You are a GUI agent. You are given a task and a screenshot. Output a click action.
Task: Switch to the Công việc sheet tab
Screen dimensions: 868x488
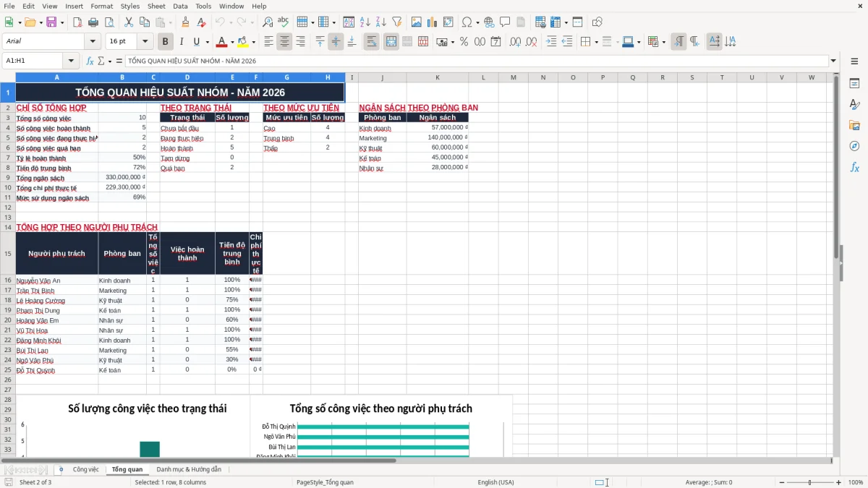85,470
